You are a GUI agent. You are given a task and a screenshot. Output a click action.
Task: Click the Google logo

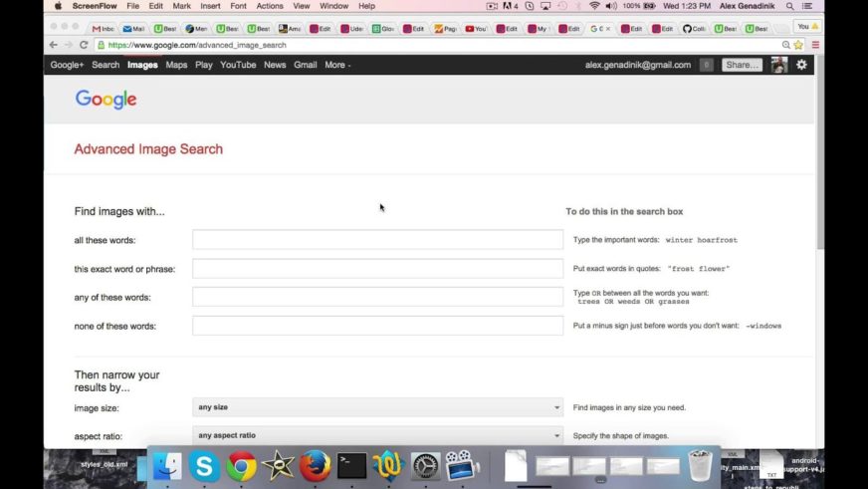106,100
